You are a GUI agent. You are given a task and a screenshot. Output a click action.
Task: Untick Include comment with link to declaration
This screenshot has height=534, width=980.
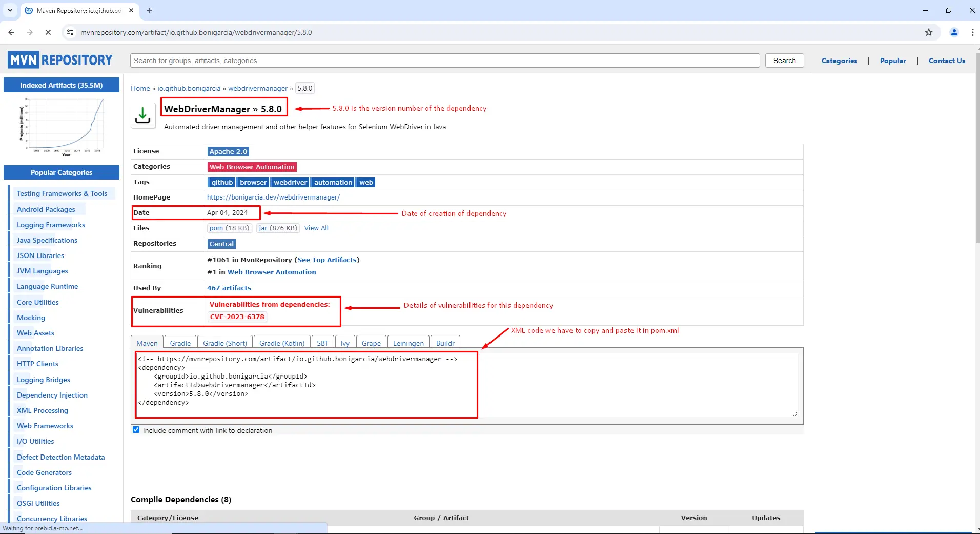pos(136,430)
